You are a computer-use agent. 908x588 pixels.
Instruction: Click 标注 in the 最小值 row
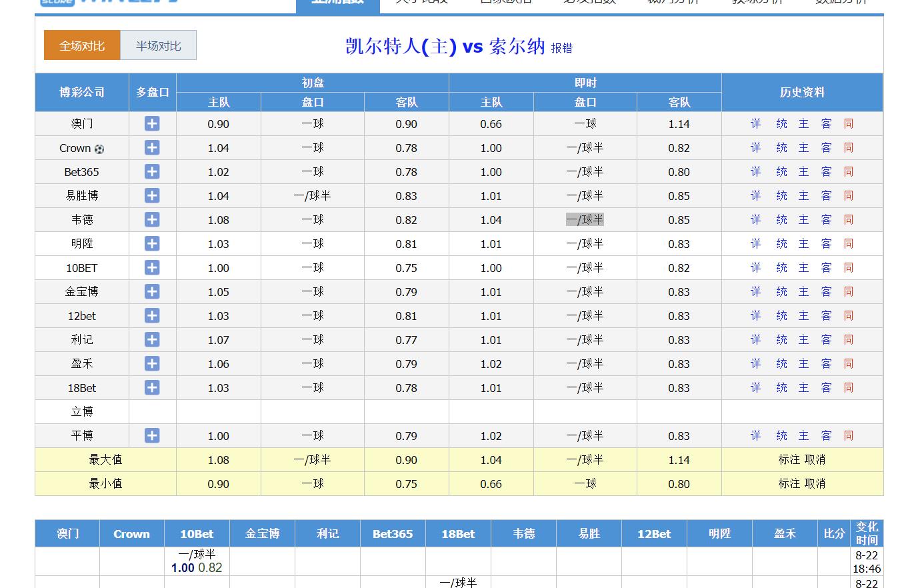789,483
